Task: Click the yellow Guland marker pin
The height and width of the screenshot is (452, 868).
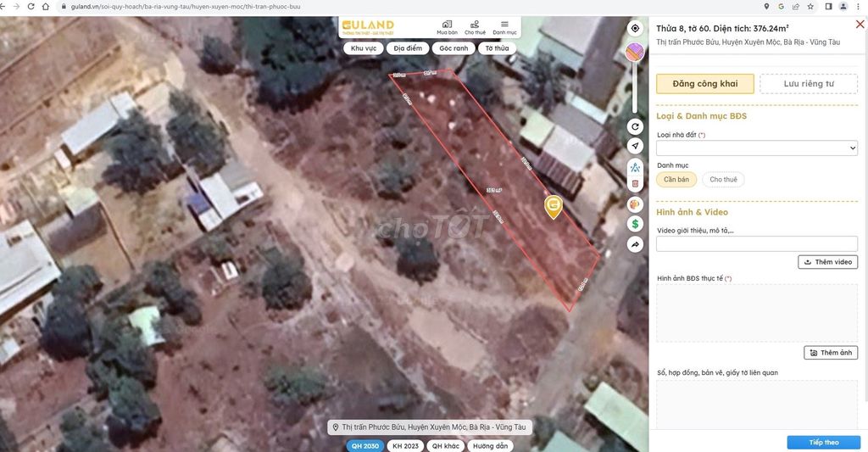Action: 553,206
